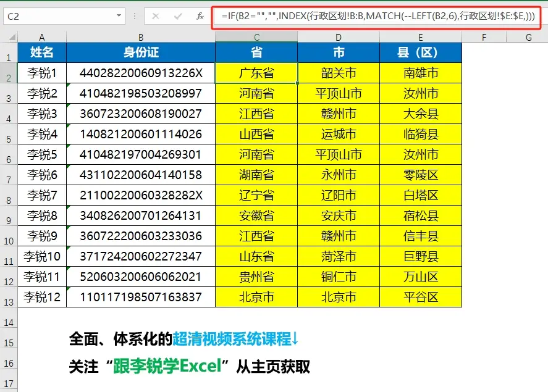
Task: Select cell with ID 410482197004269301
Action: [x=141, y=154]
